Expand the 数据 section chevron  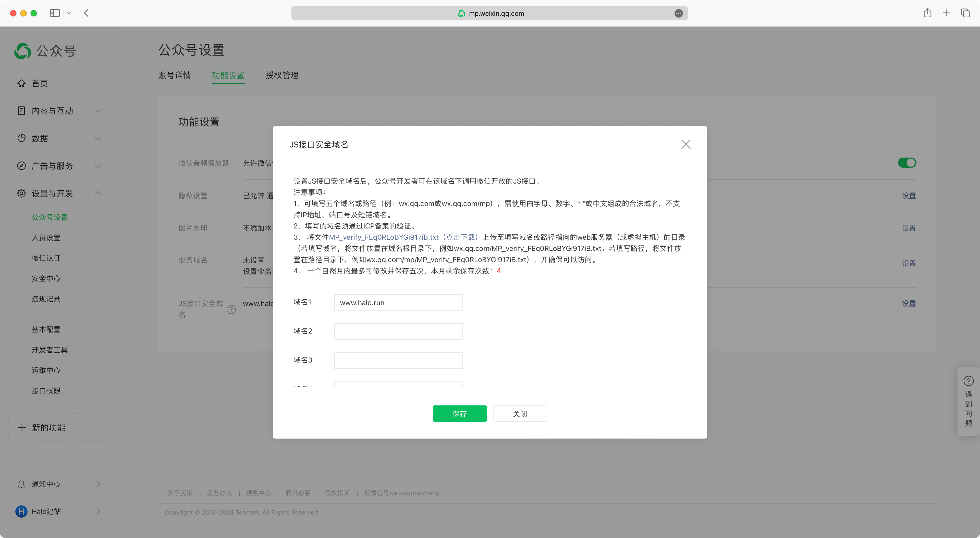point(98,138)
